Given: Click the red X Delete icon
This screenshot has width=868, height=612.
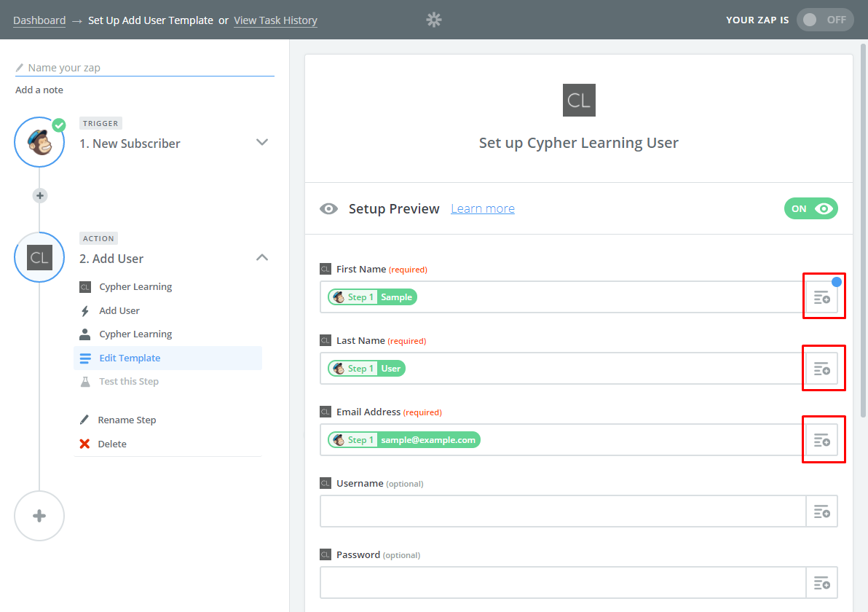Looking at the screenshot, I should pyautogui.click(x=84, y=444).
